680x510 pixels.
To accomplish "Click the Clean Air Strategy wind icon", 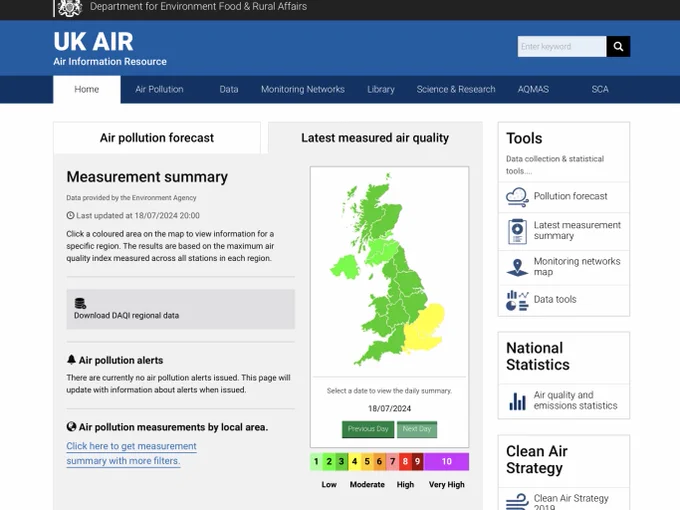I will click(517, 501).
